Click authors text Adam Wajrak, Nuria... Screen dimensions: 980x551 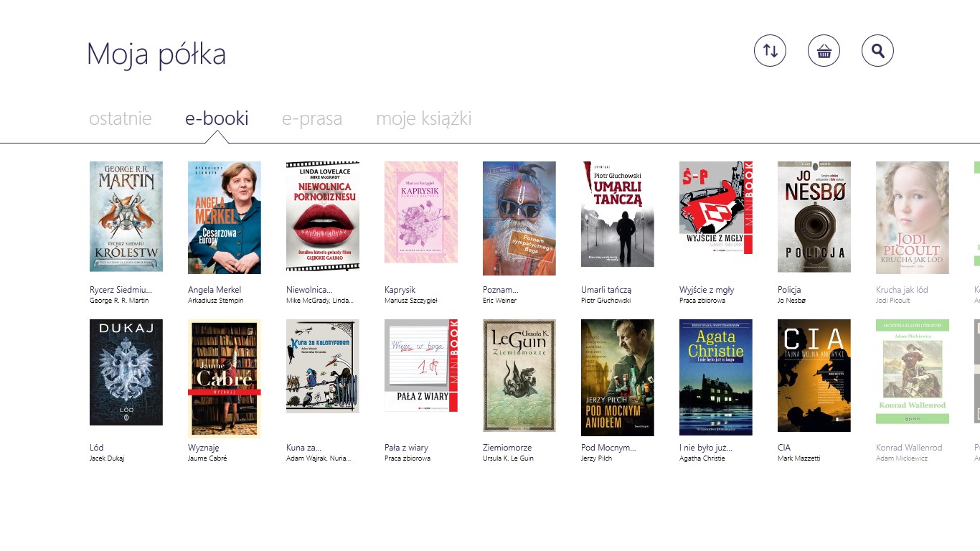click(x=319, y=458)
